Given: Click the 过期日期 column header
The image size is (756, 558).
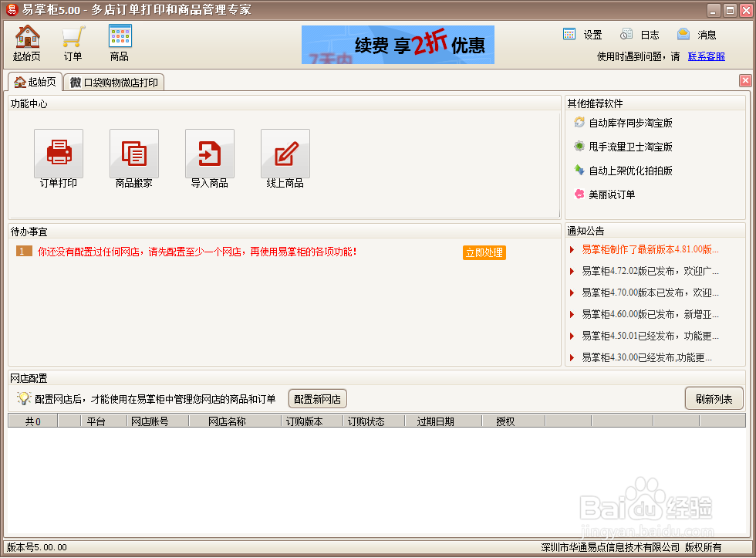Looking at the screenshot, I should pyautogui.click(x=444, y=421).
